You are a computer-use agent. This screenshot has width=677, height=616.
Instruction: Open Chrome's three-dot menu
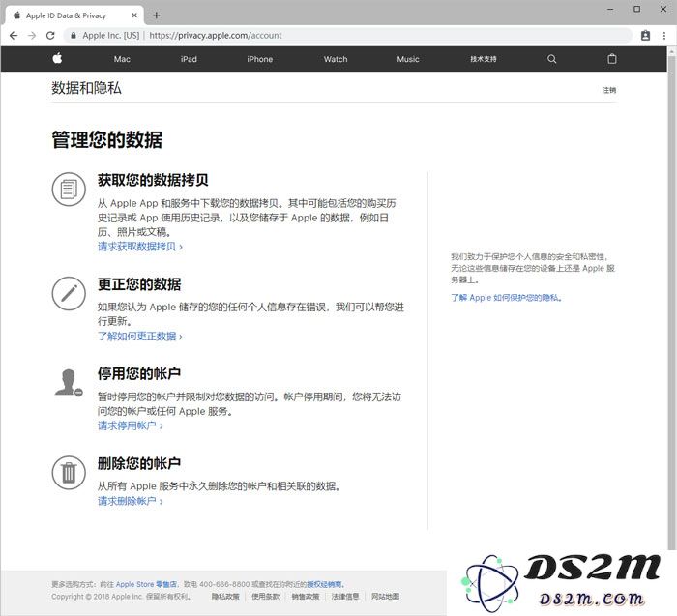click(x=664, y=36)
